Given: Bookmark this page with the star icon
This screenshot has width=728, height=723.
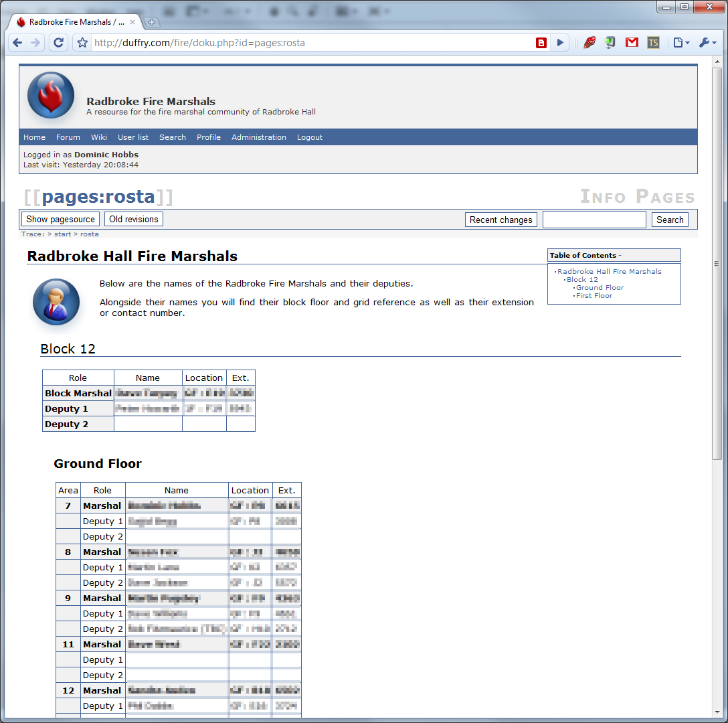Looking at the screenshot, I should click(x=82, y=43).
